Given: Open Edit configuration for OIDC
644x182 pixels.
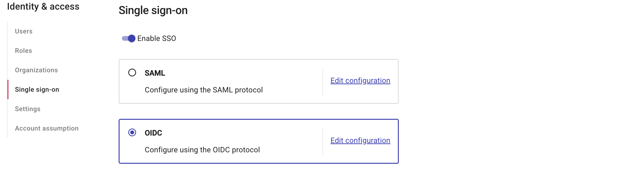Looking at the screenshot, I should (x=360, y=140).
